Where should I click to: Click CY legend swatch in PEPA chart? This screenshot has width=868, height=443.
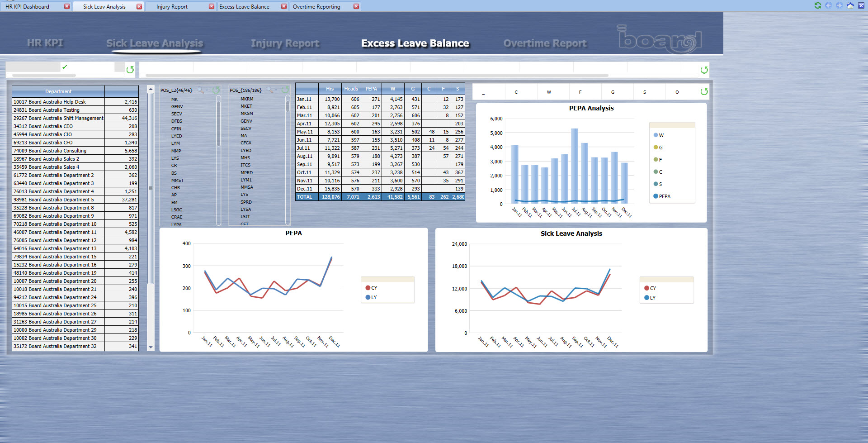pos(368,288)
